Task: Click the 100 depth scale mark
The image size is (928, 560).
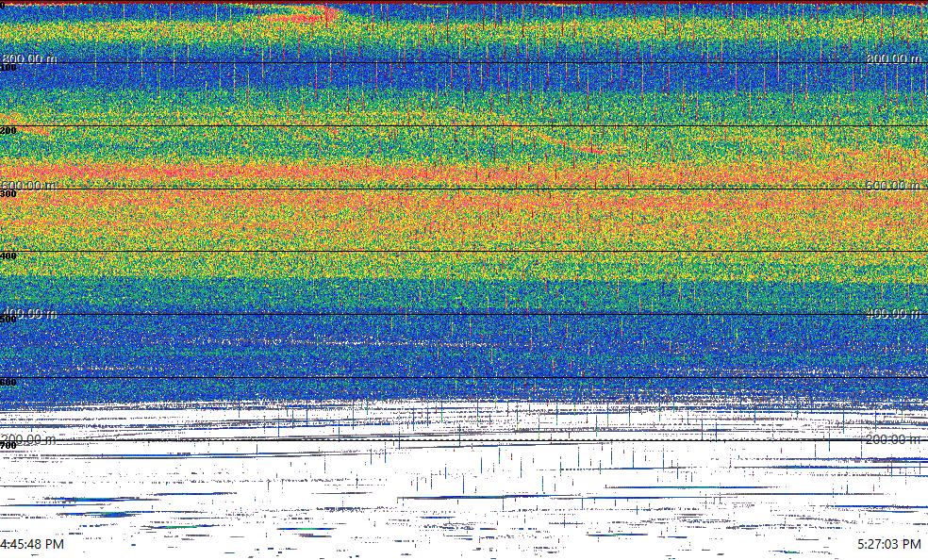Action: 8,68
